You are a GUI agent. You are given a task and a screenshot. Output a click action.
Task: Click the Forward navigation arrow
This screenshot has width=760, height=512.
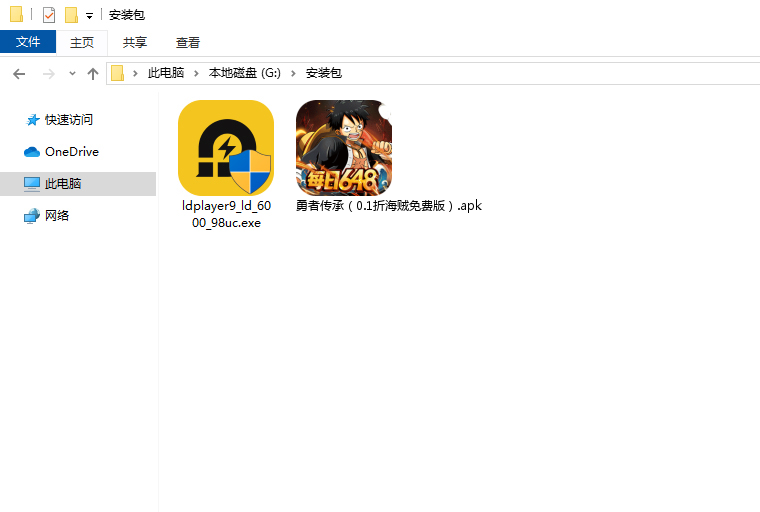click(48, 73)
